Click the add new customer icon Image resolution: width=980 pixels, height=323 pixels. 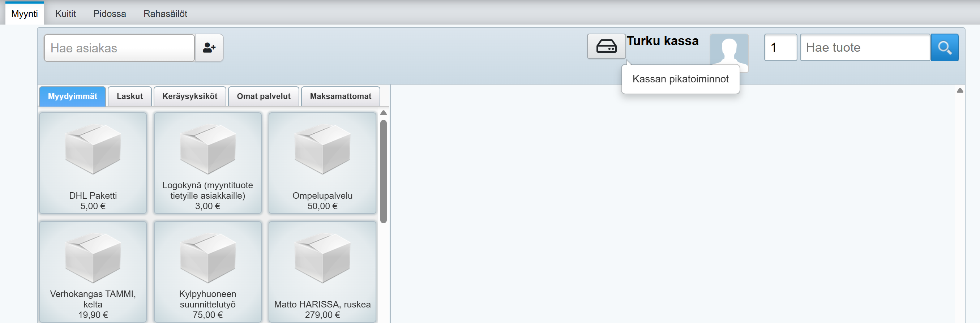tap(209, 48)
